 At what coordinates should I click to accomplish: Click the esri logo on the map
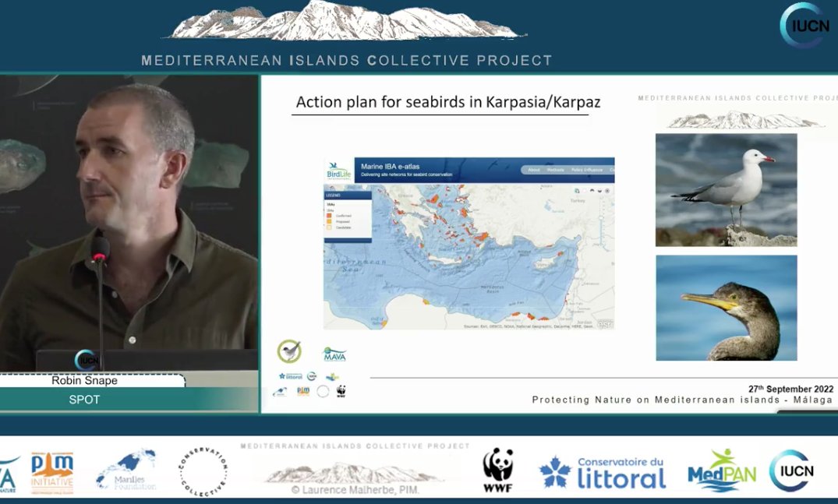(605, 324)
